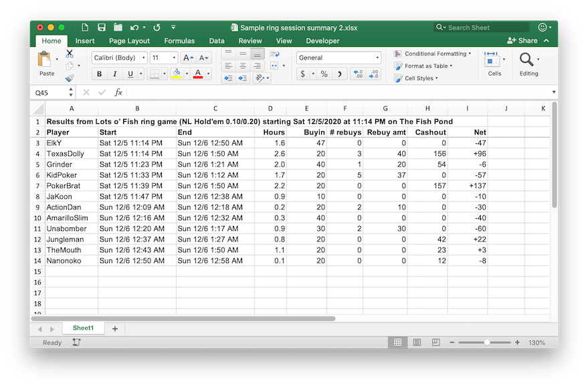The width and height of the screenshot is (588, 388).
Task: Open the Formulas ribbon tab
Action: (x=179, y=41)
